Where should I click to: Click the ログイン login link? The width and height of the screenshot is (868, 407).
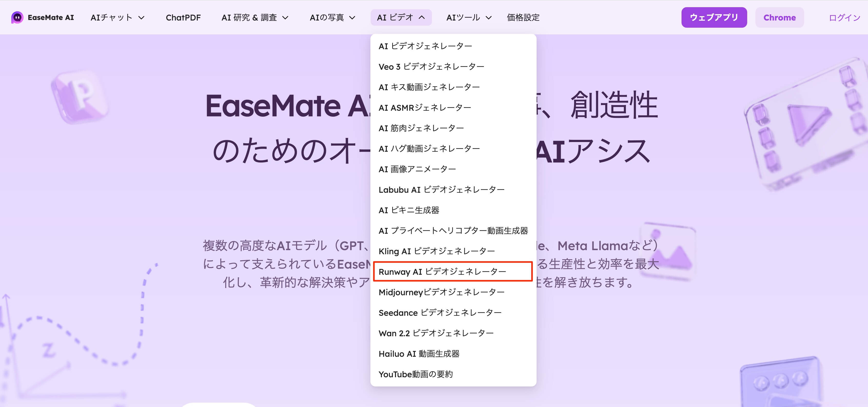844,17
